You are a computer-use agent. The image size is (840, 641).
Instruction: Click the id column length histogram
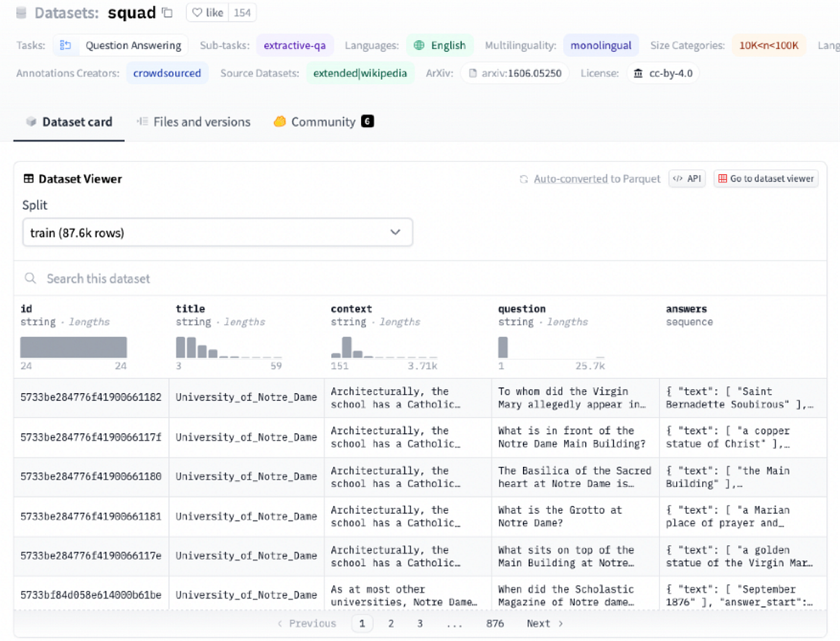pos(73,348)
